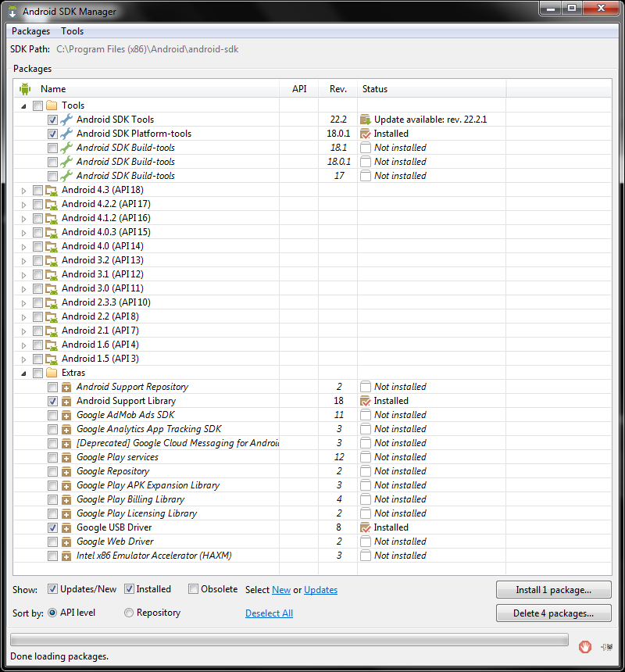Uncheck the Android SDK Tools checkbox
Image resolution: width=625 pixels, height=672 pixels.
(52, 120)
